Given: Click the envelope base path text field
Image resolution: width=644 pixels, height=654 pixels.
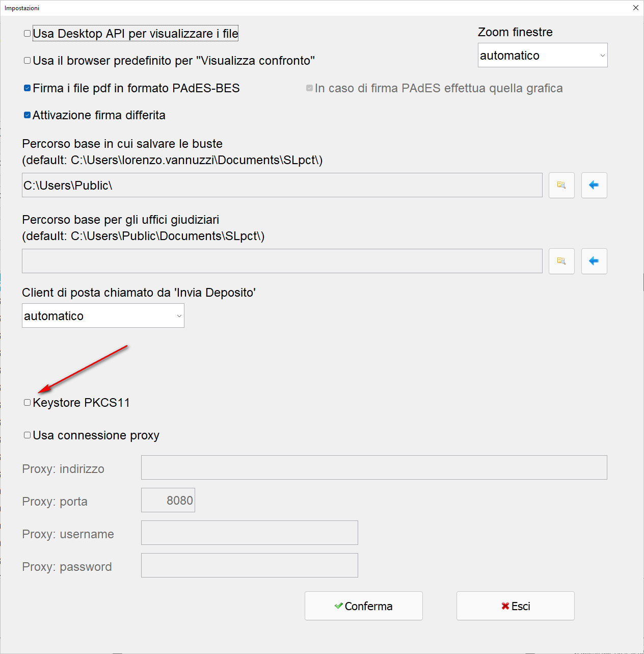Looking at the screenshot, I should point(282,185).
